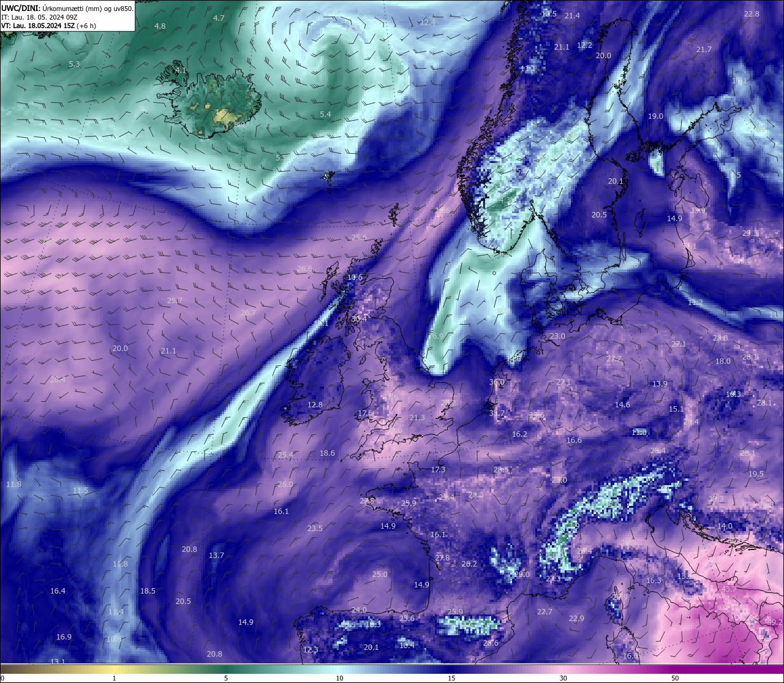Click the 'VT: Lau. 18.05.2024 15Z (+6 h)' line

(x=48, y=26)
